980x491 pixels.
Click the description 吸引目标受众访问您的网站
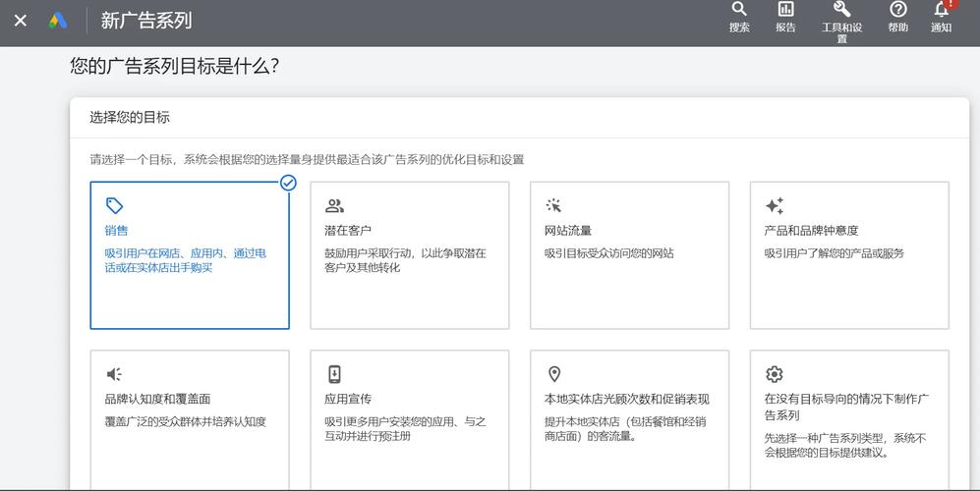608,253
